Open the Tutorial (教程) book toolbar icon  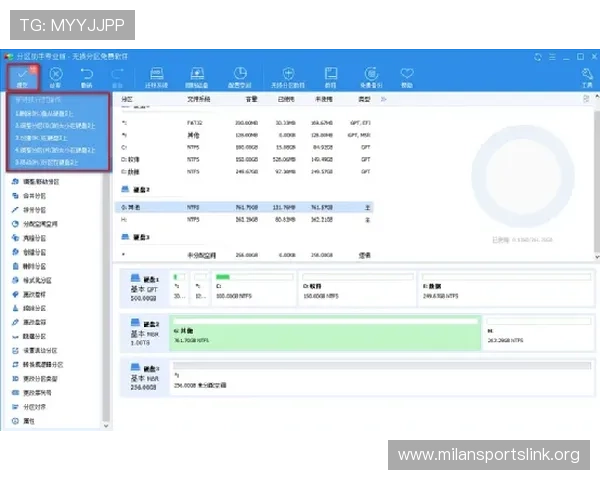[x=331, y=77]
